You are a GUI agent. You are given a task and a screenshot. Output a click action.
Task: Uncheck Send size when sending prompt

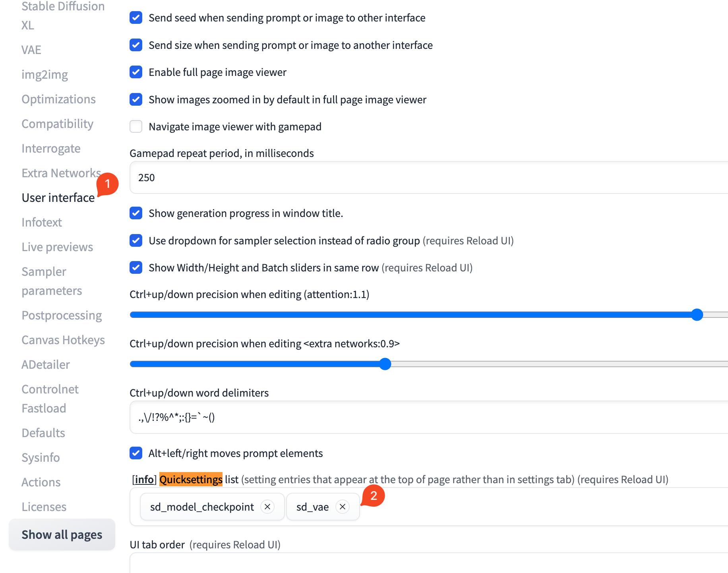[136, 45]
